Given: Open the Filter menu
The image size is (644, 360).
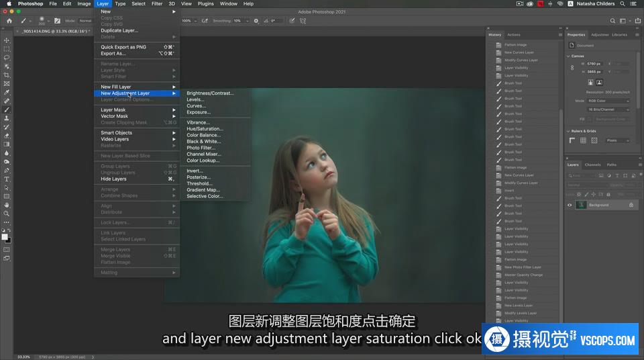Looking at the screenshot, I should (x=157, y=4).
